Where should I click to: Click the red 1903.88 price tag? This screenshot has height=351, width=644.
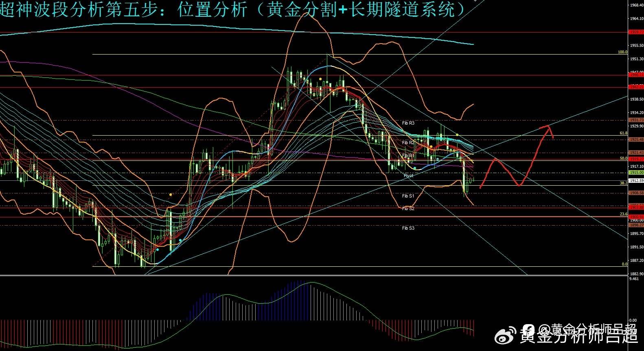[x=636, y=207]
